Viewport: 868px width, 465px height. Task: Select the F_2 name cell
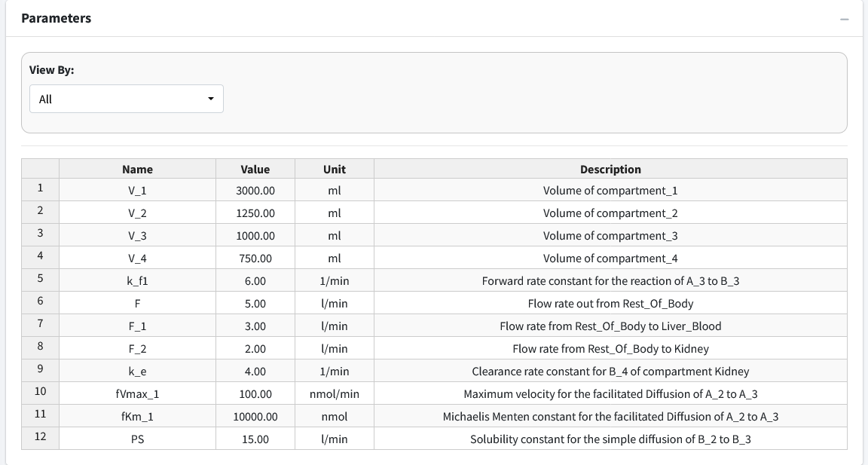[137, 349]
